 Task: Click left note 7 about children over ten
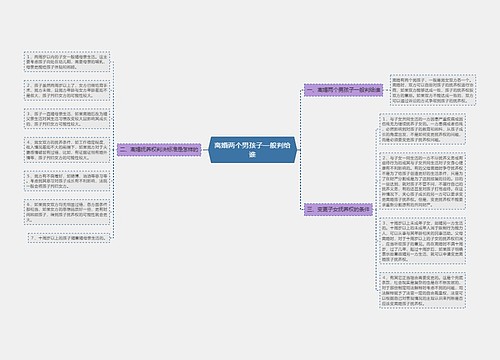(69, 238)
